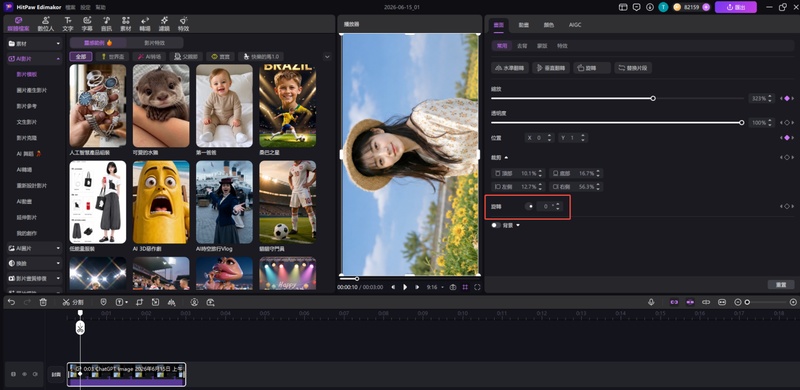Click the purple 匯出 export button
This screenshot has width=800, height=390.
pyautogui.click(x=736, y=7)
